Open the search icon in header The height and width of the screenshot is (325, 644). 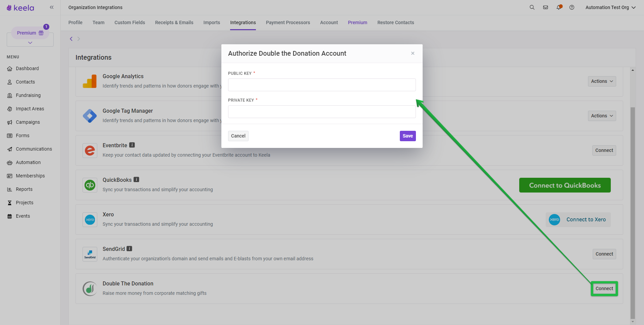click(x=532, y=7)
